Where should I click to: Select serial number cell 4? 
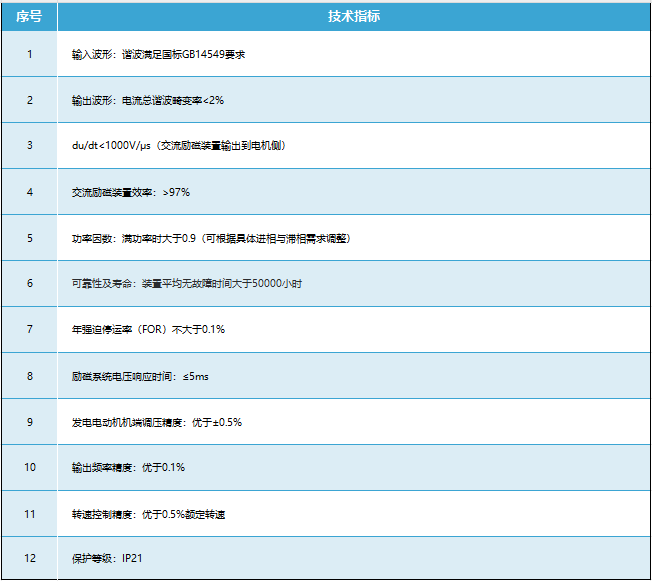click(x=29, y=192)
